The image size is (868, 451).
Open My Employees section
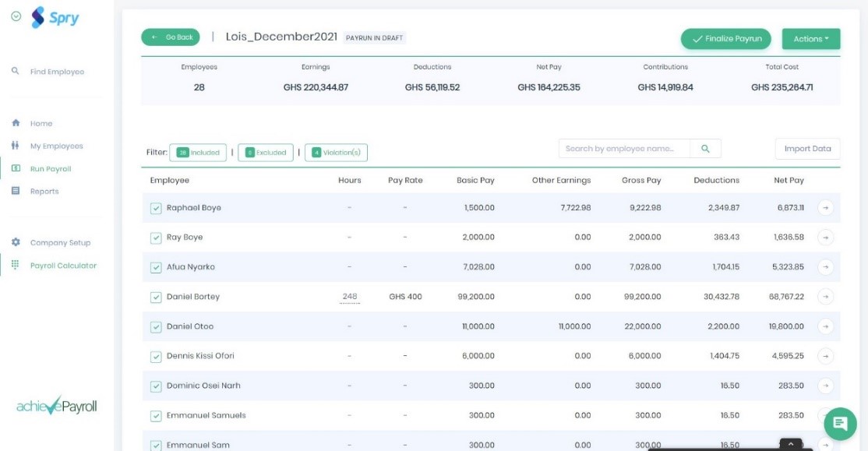(56, 146)
